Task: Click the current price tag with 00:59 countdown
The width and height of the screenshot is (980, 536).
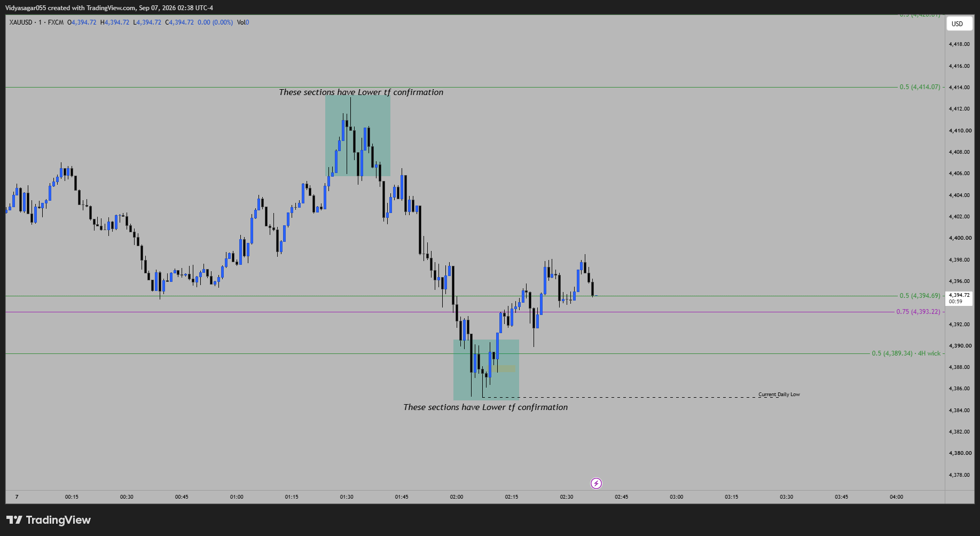Action: [x=959, y=298]
